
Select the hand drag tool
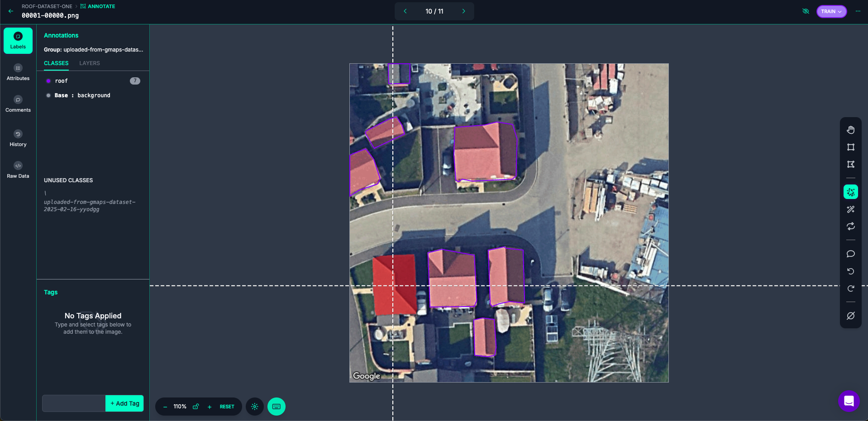850,130
